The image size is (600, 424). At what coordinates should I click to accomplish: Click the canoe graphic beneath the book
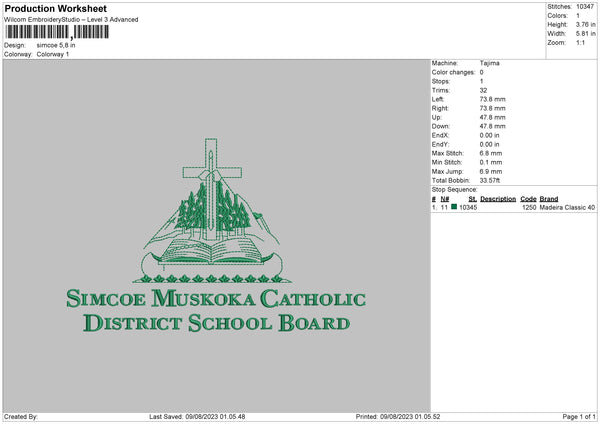(x=214, y=268)
